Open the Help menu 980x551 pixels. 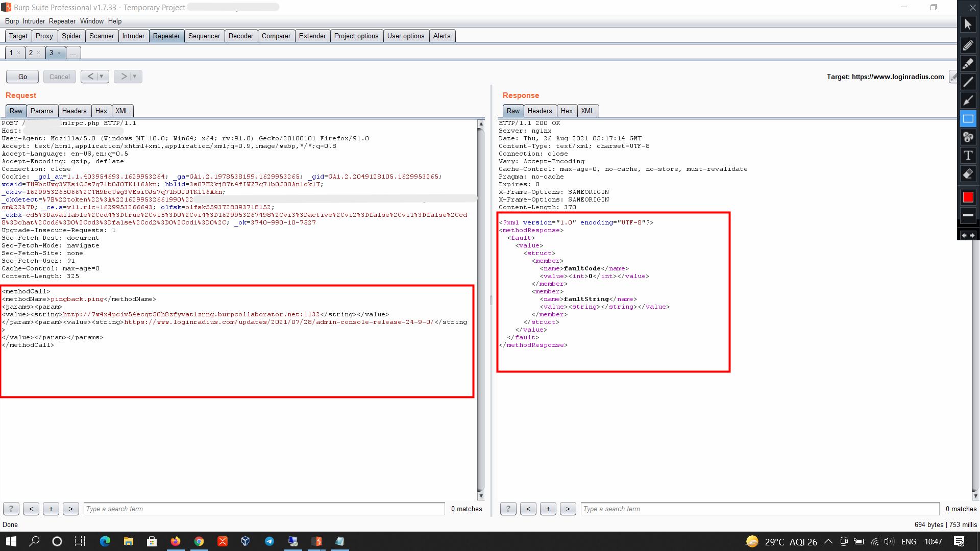click(x=115, y=21)
